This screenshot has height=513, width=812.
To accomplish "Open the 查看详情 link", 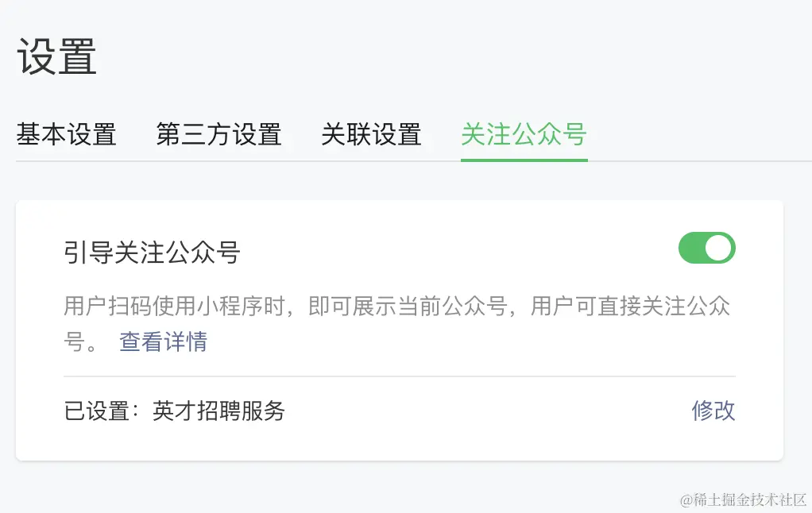I will (163, 341).
